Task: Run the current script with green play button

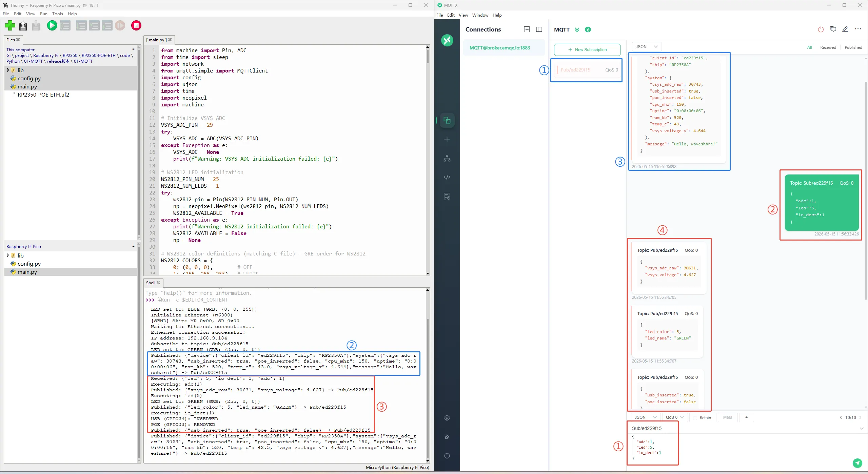Action: click(52, 25)
